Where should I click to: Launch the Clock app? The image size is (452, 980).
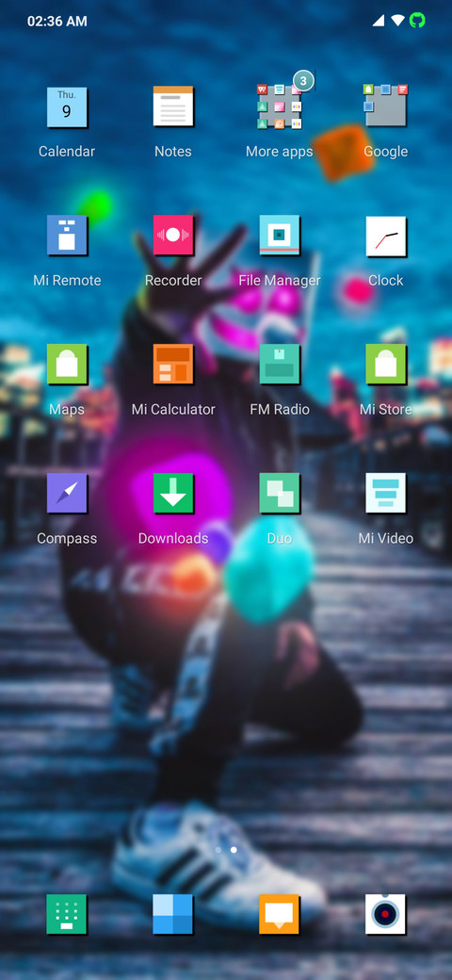click(386, 237)
